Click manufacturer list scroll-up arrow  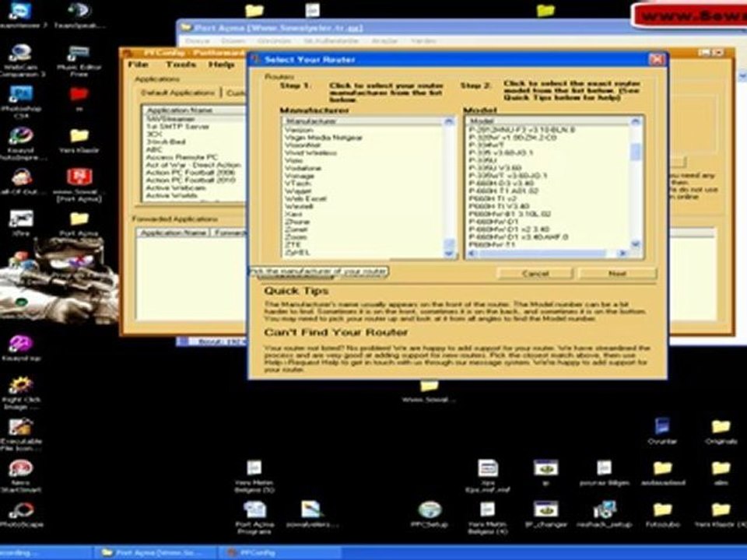click(x=449, y=122)
